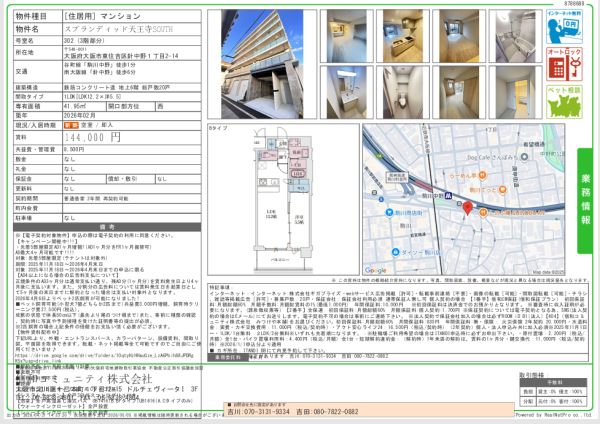Click the 洋室 5.5帖 room in the floor plan

click(x=299, y=219)
